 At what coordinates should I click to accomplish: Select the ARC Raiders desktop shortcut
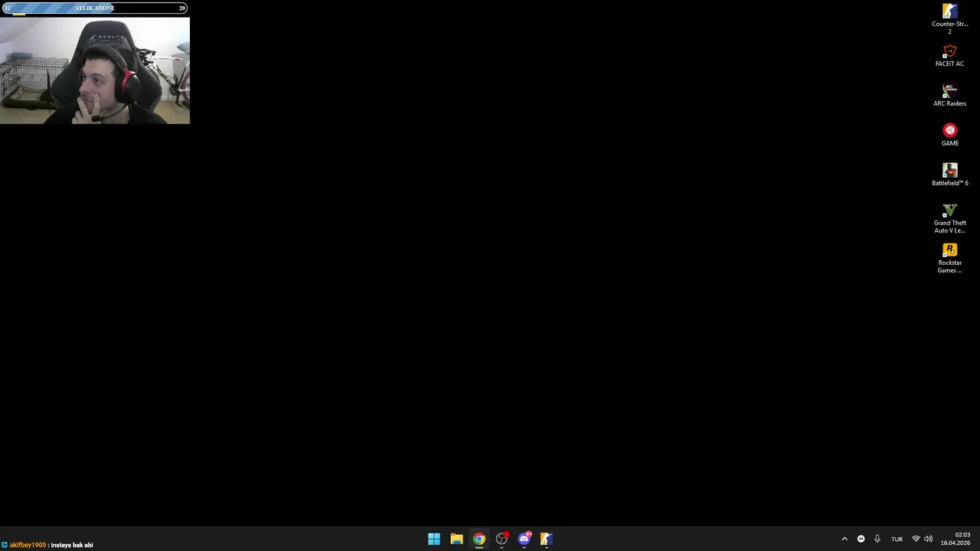click(949, 96)
